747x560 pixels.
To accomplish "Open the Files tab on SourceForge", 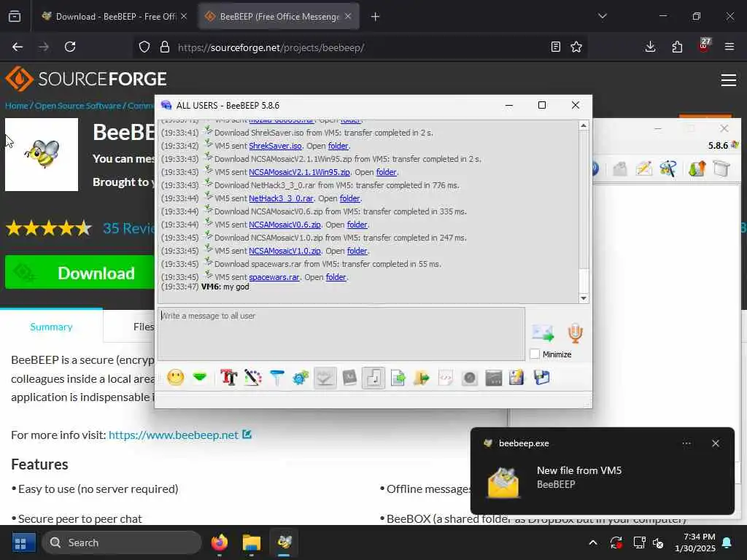I will coord(144,327).
